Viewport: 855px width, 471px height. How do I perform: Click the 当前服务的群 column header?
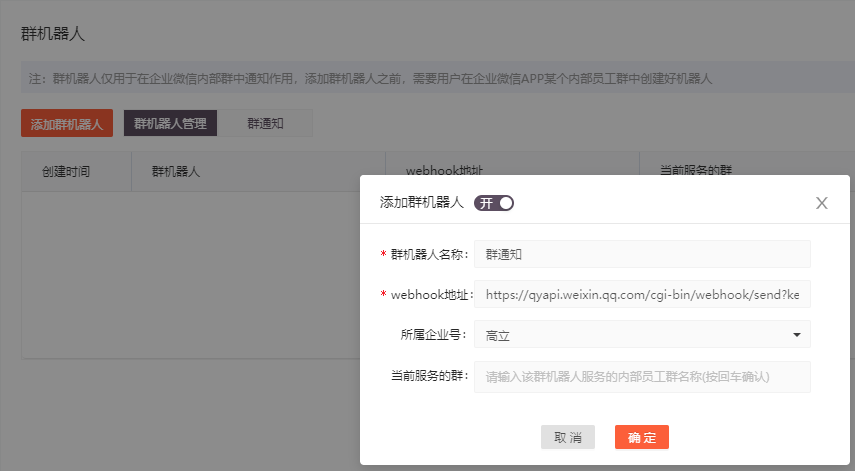click(x=696, y=170)
